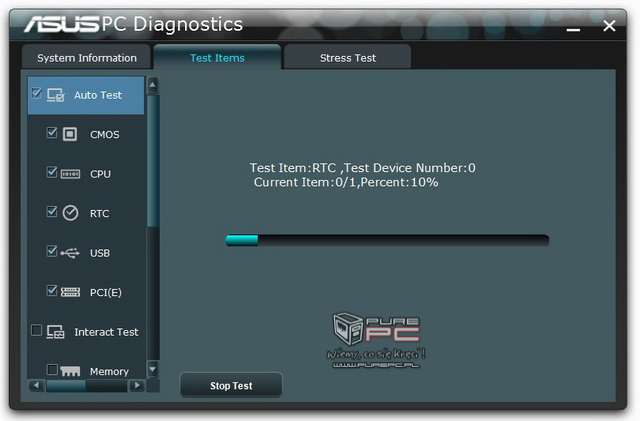This screenshot has height=421, width=640.
Task: Click the horizontal scroll left arrow
Action: coord(37,385)
